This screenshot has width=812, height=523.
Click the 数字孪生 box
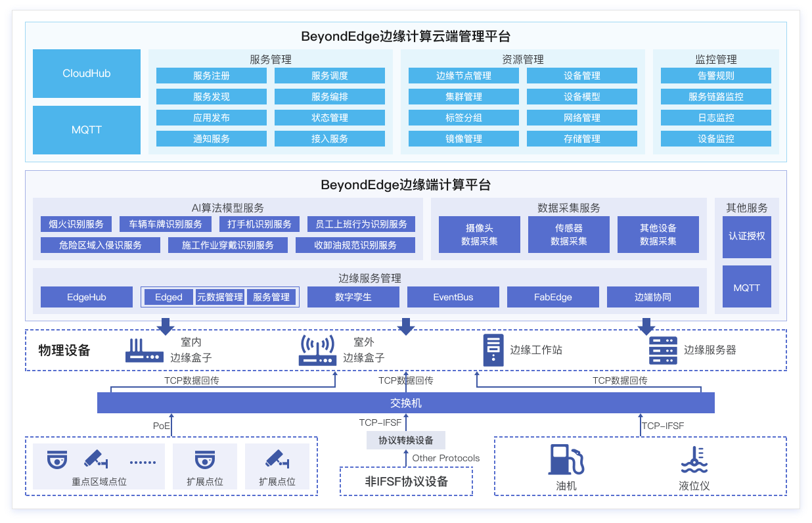(x=353, y=297)
